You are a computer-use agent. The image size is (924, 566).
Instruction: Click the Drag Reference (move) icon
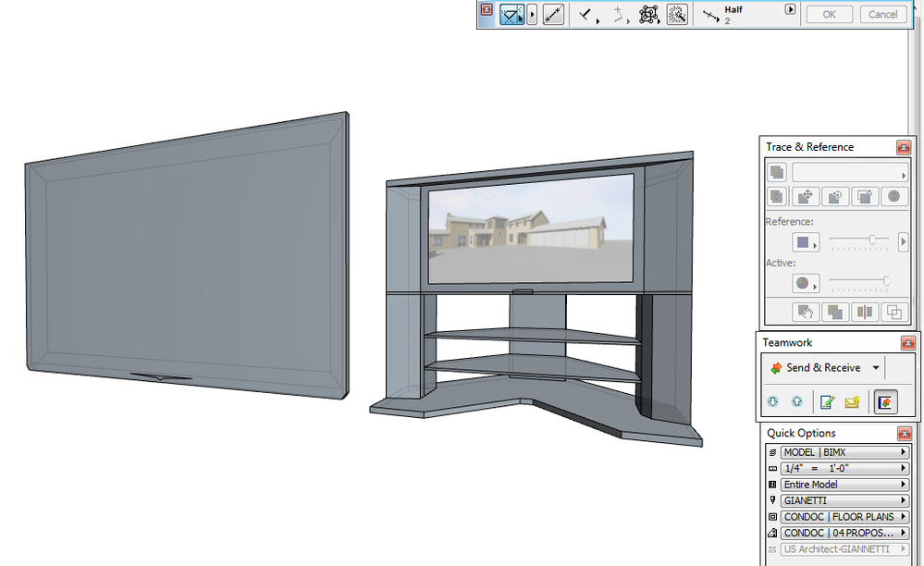[x=806, y=197]
